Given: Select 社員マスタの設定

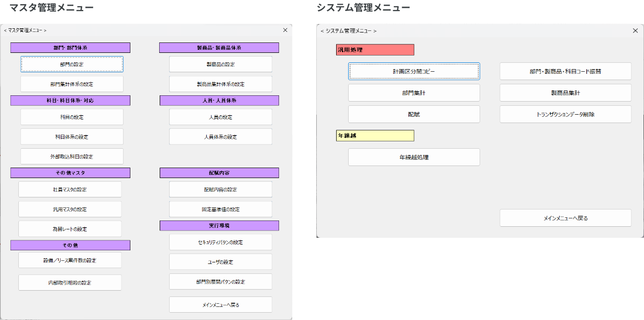Looking at the screenshot, I should [x=70, y=189].
